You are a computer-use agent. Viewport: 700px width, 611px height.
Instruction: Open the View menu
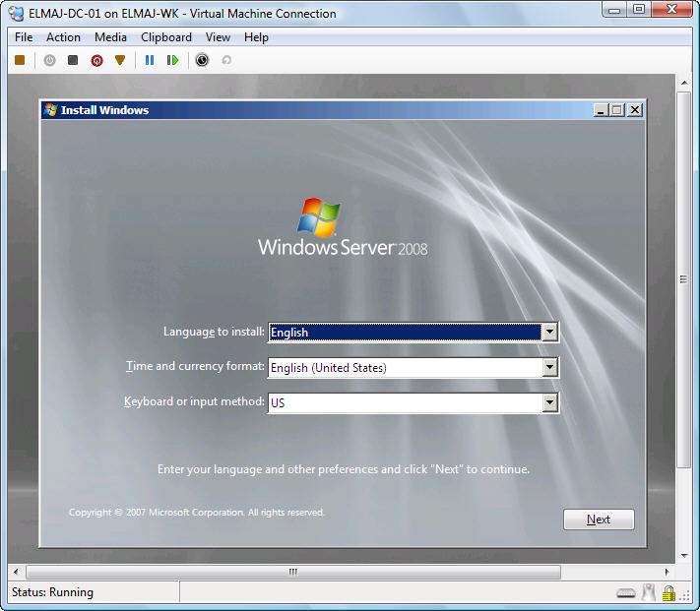218,37
